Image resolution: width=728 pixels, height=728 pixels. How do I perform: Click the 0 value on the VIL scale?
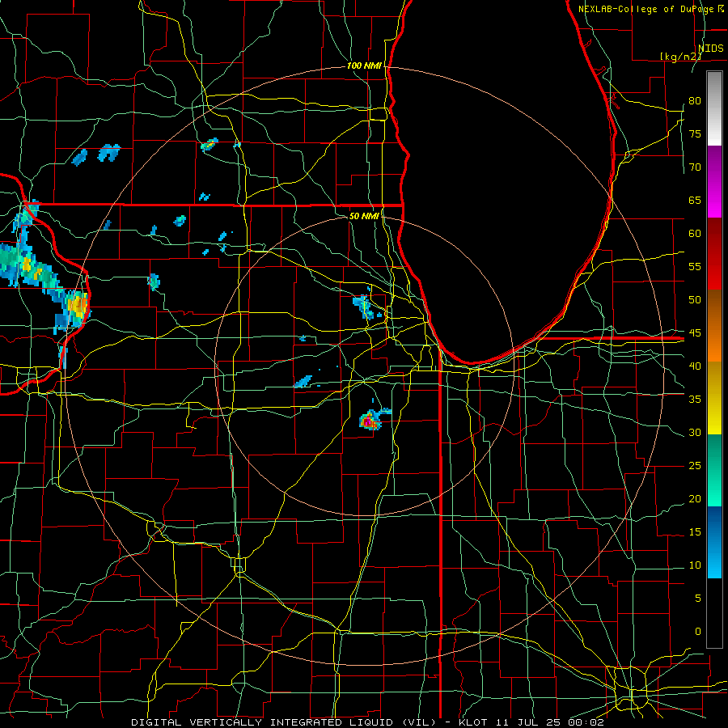click(698, 632)
